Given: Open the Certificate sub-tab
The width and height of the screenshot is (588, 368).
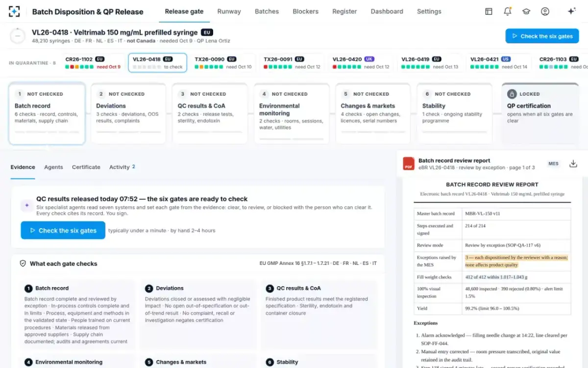Looking at the screenshot, I should point(86,167).
